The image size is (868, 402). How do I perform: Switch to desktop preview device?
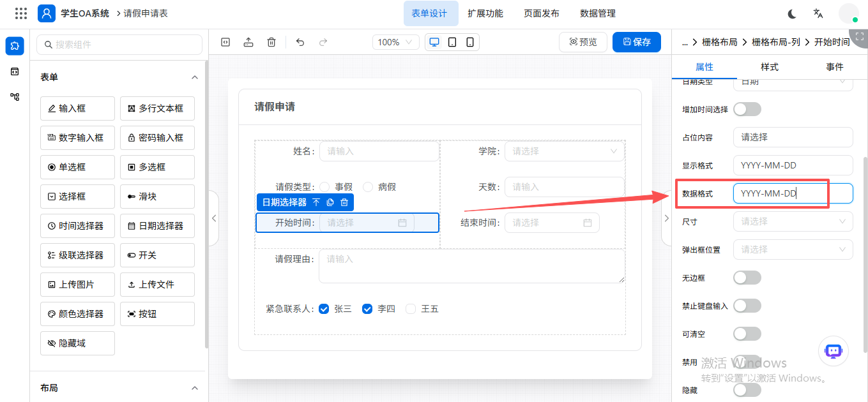[x=434, y=42]
